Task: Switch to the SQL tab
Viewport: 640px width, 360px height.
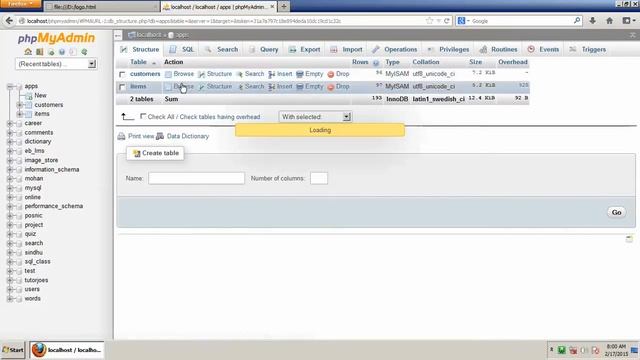Action: pos(182,49)
